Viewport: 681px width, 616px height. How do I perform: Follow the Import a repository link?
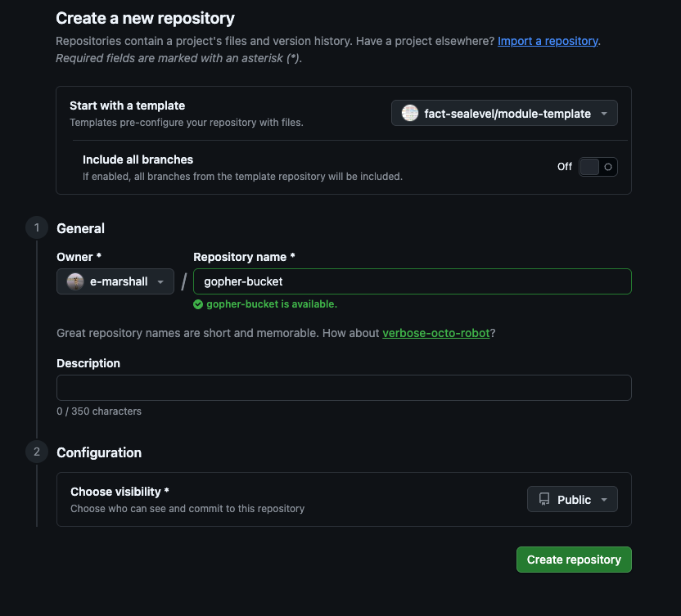tap(548, 41)
